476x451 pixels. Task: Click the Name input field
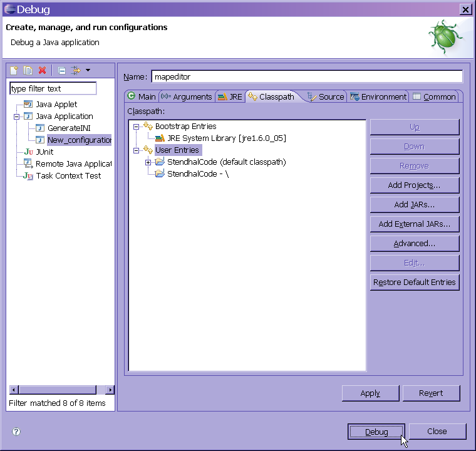point(306,76)
